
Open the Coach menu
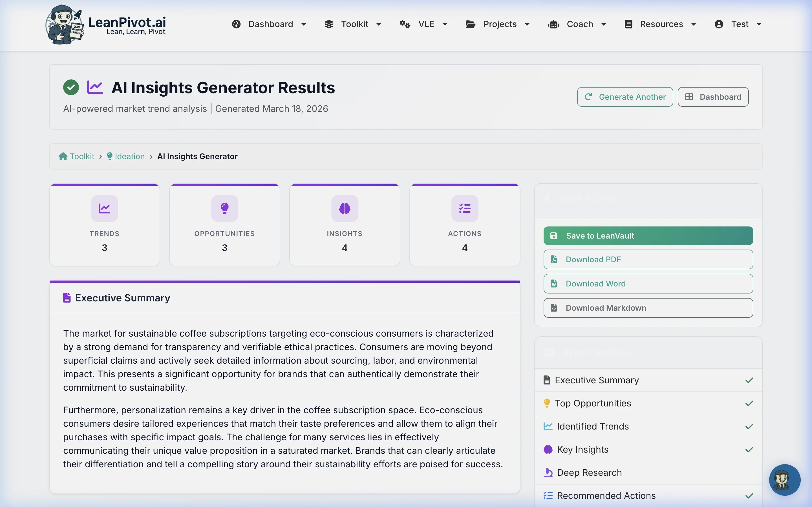pyautogui.click(x=579, y=24)
